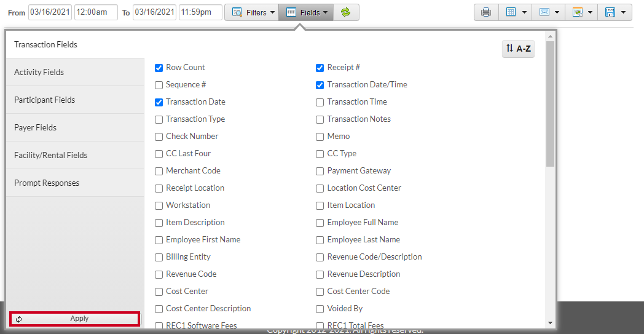Check the Cost Center Code checkbox
This screenshot has width=644, height=334.
pos(320,292)
